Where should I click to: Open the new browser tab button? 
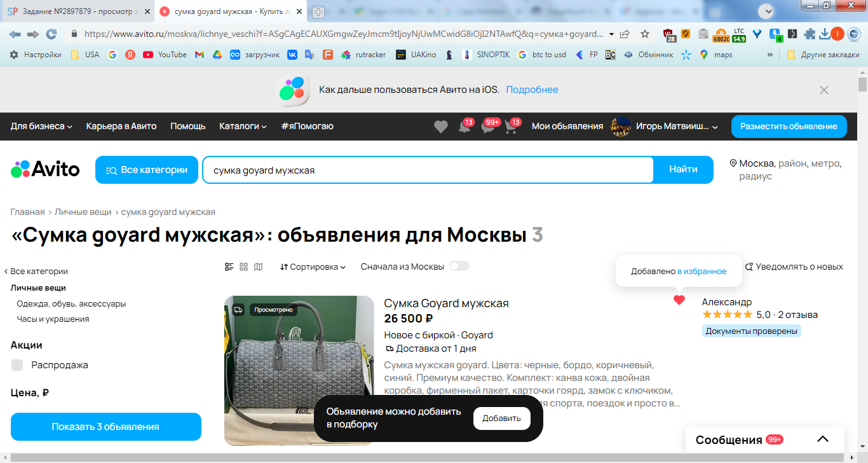318,11
